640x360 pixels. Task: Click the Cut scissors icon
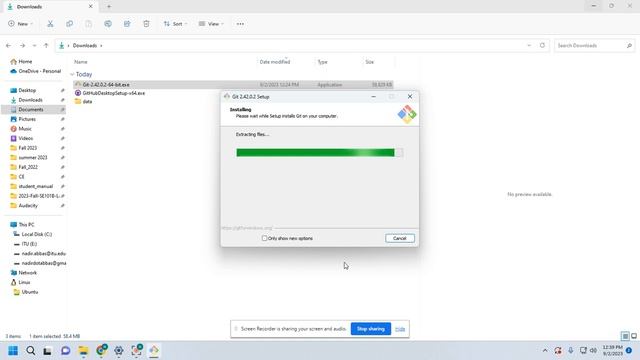[x=50, y=24]
